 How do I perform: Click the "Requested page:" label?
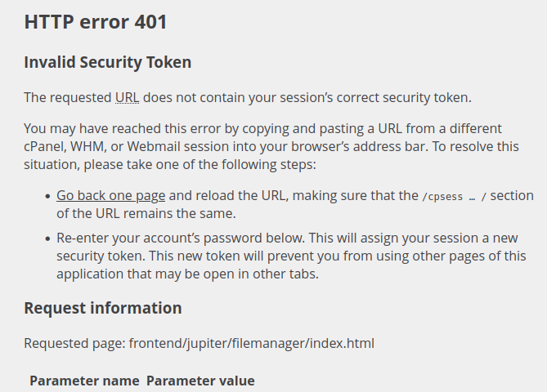(74, 344)
